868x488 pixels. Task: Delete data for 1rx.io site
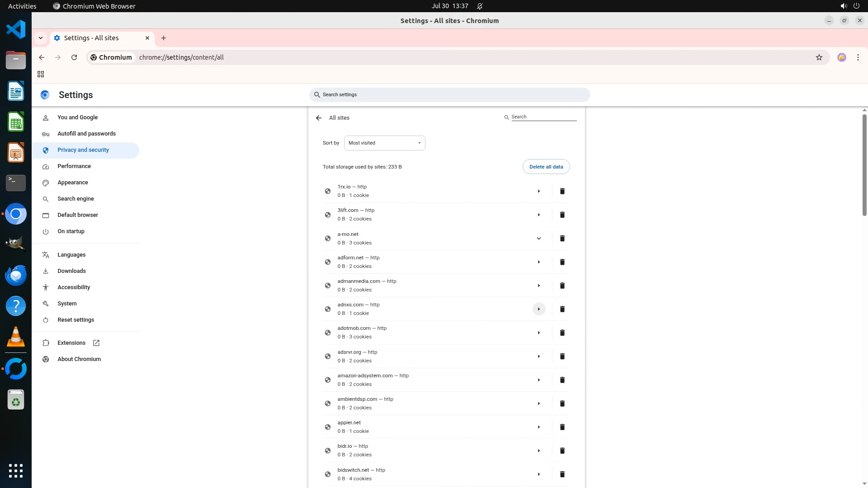tap(562, 191)
